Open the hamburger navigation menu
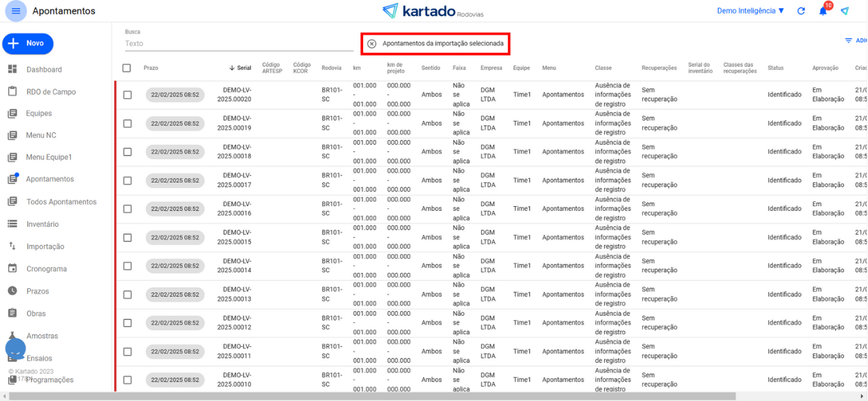 15,11
